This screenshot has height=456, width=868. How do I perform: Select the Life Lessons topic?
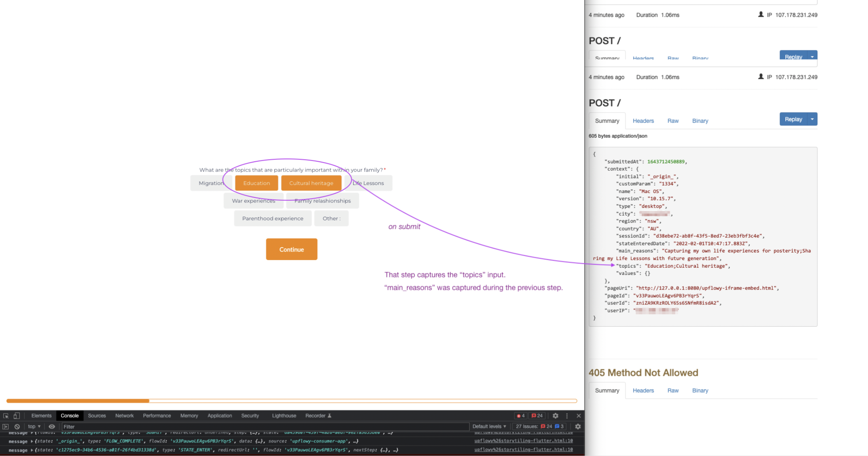[368, 183]
